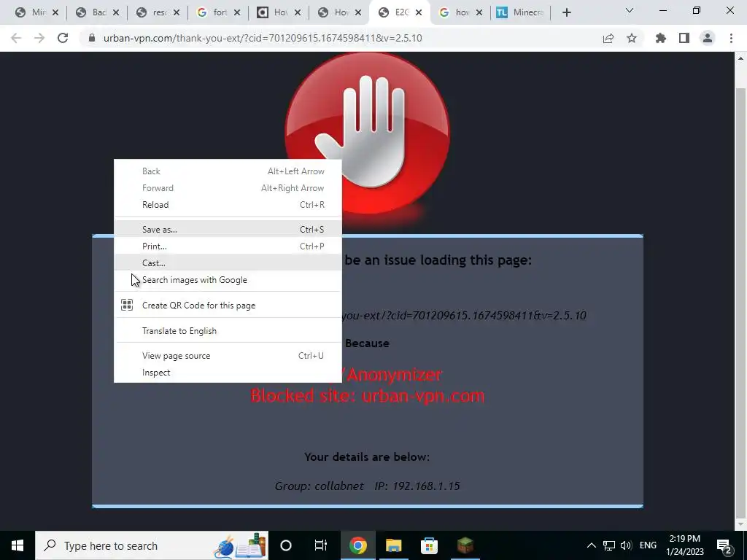Reload the page using the toolbar icon
The width and height of the screenshot is (747, 560).
click(63, 38)
